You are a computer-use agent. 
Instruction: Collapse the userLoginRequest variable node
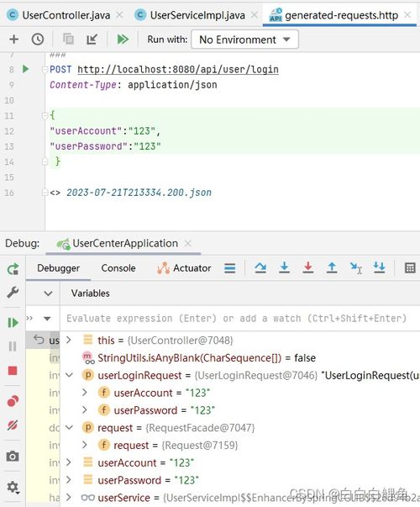pyautogui.click(x=69, y=375)
